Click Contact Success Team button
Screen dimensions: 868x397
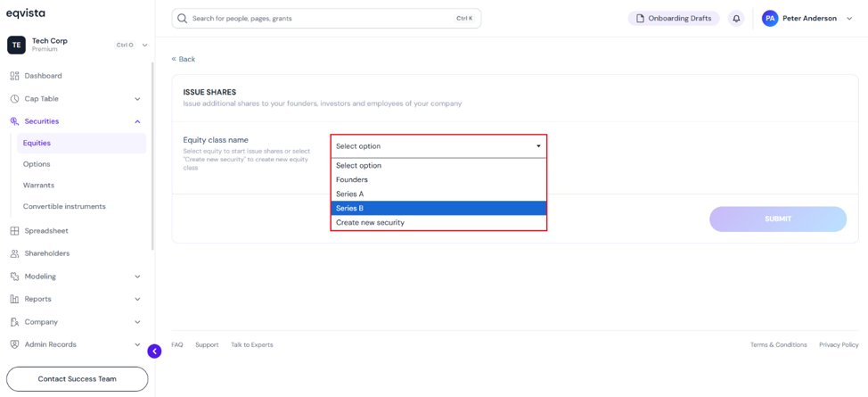(x=77, y=379)
